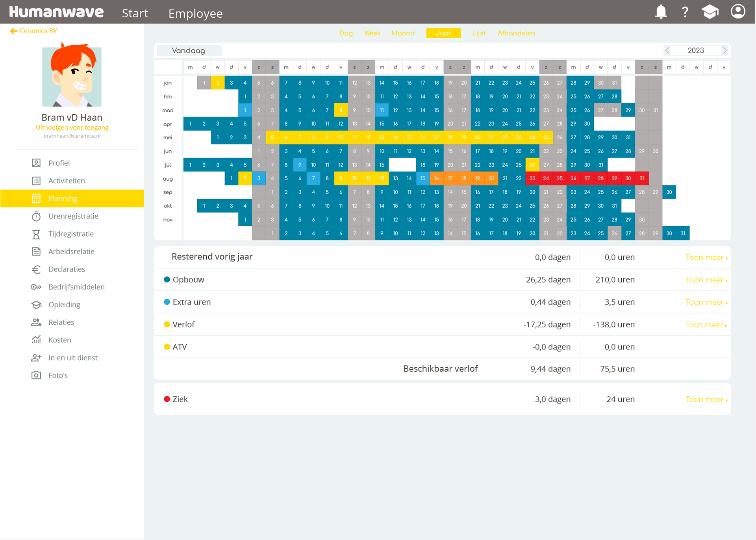Switch to the Lijst view tab
The width and height of the screenshot is (756, 540).
pos(479,33)
